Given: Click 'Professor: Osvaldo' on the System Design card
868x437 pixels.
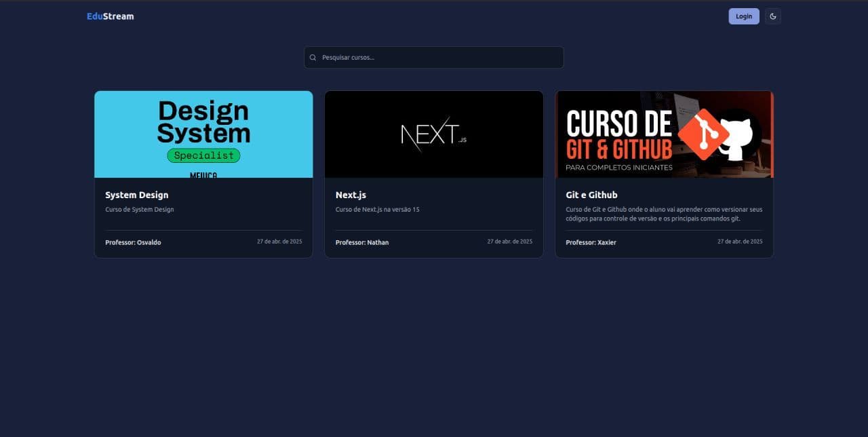Looking at the screenshot, I should coord(133,242).
